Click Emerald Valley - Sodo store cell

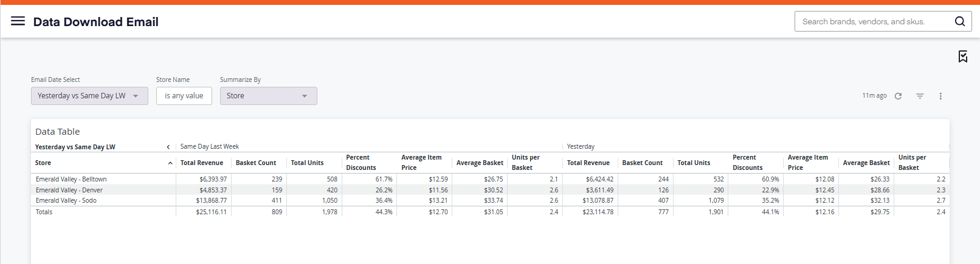tap(66, 200)
